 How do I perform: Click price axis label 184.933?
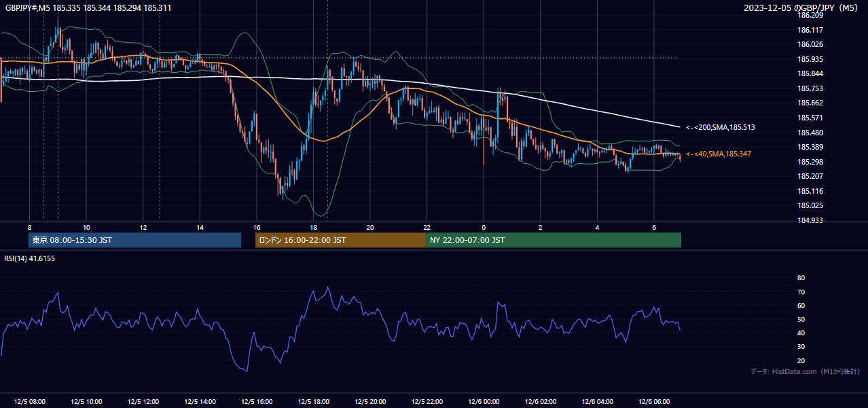pyautogui.click(x=810, y=220)
